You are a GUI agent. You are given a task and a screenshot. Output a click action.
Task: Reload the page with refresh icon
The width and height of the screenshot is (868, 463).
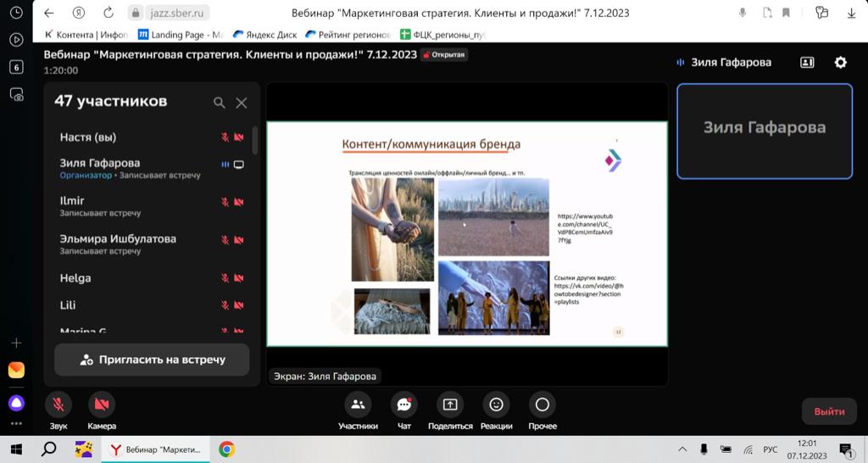pos(108,13)
